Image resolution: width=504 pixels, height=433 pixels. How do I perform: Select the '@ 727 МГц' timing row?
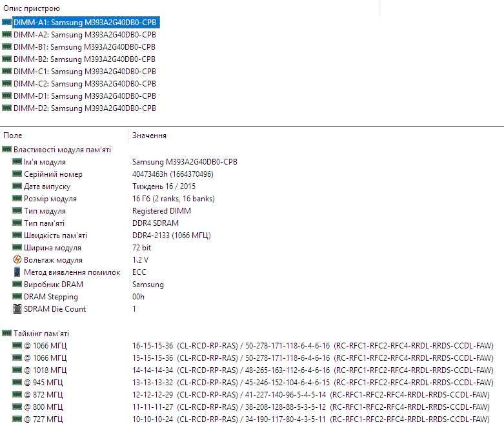click(x=251, y=419)
